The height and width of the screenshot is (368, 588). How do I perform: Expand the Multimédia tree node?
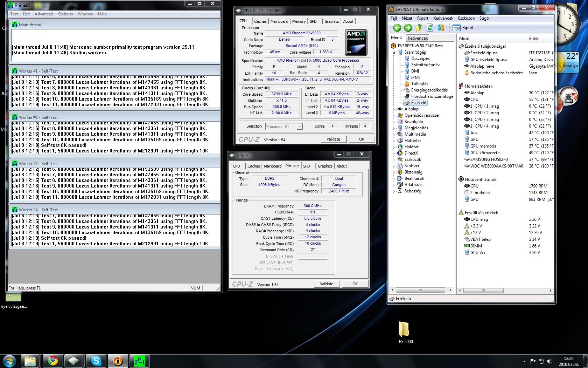pyautogui.click(x=394, y=135)
